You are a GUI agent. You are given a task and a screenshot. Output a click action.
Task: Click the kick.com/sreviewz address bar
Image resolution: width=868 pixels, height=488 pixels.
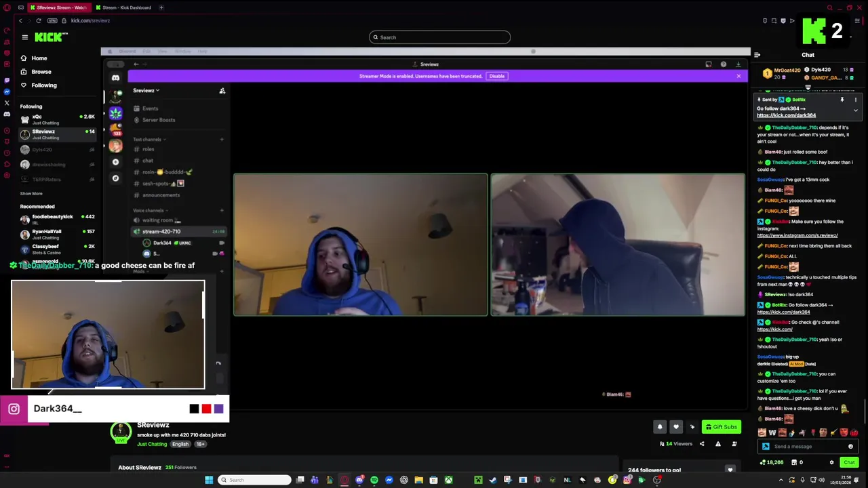(x=90, y=20)
